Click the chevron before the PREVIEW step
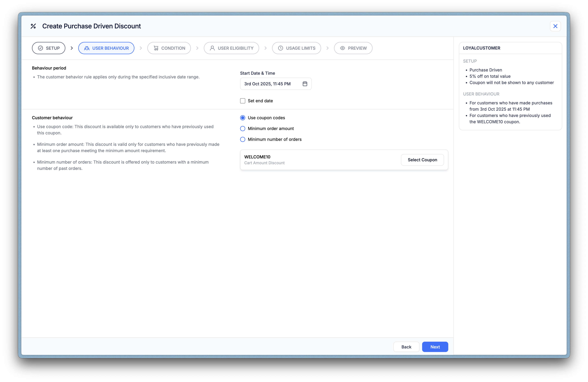The width and height of the screenshot is (588, 382). pos(327,48)
